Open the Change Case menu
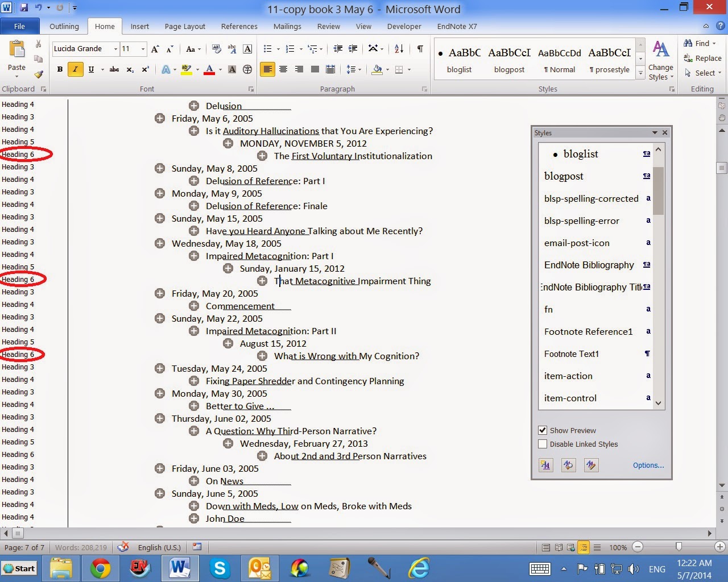Viewport: 728px width, 582px height. pyautogui.click(x=193, y=49)
